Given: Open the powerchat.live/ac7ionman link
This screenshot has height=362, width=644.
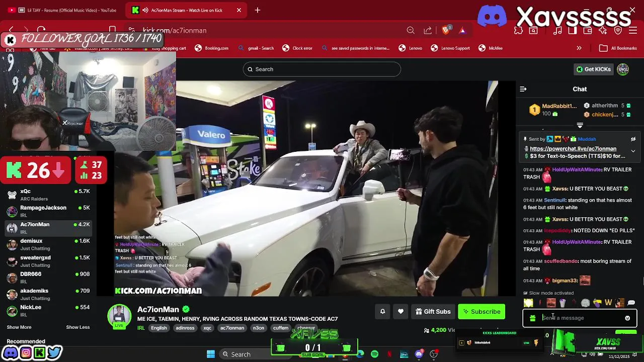Looking at the screenshot, I should coord(573,149).
